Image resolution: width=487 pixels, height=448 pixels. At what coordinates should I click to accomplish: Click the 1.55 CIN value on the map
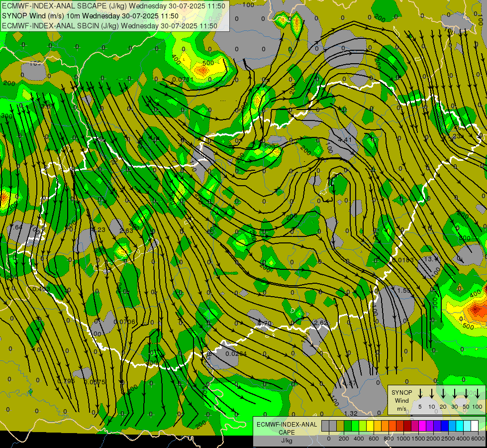pyautogui.click(x=404, y=290)
